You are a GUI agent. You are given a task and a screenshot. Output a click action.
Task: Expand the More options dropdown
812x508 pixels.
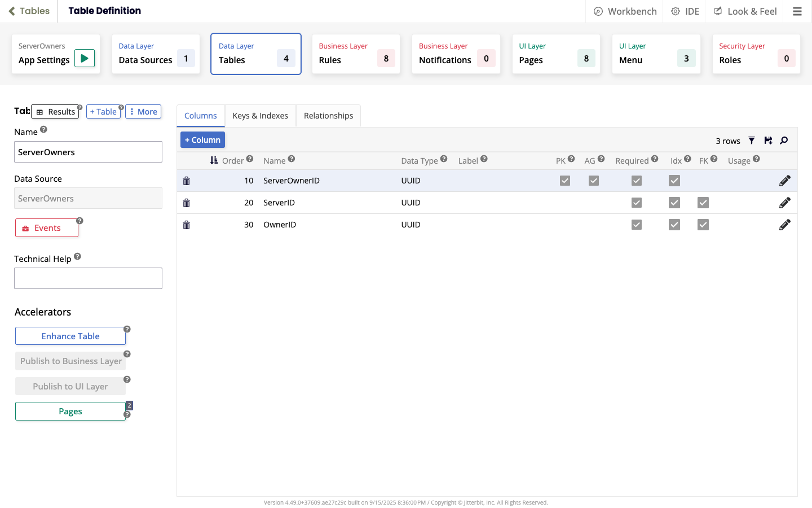point(143,112)
